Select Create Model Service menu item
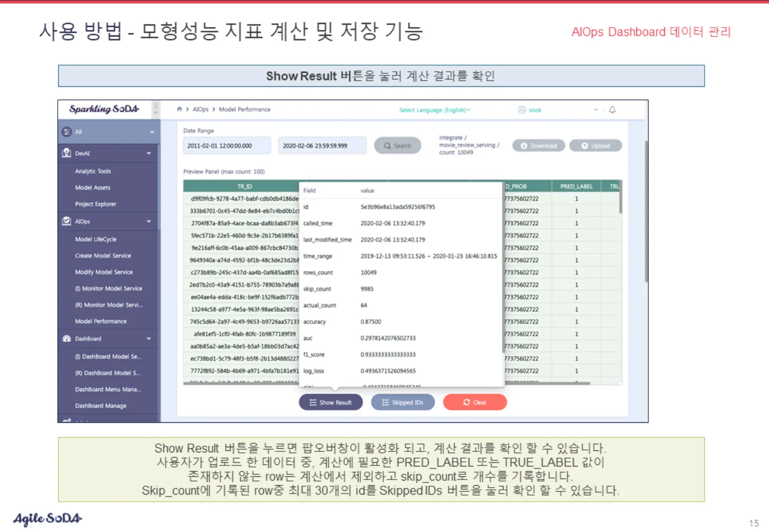 pos(103,256)
